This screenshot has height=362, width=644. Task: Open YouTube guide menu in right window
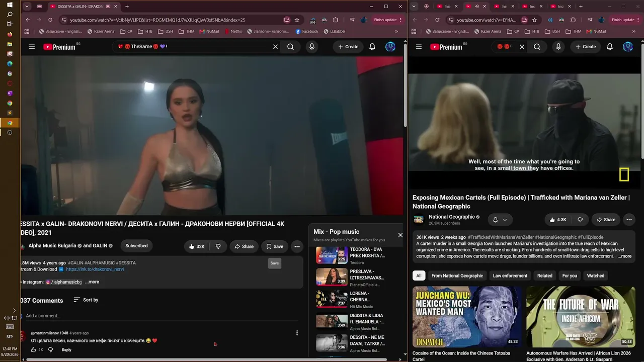pyautogui.click(x=419, y=47)
